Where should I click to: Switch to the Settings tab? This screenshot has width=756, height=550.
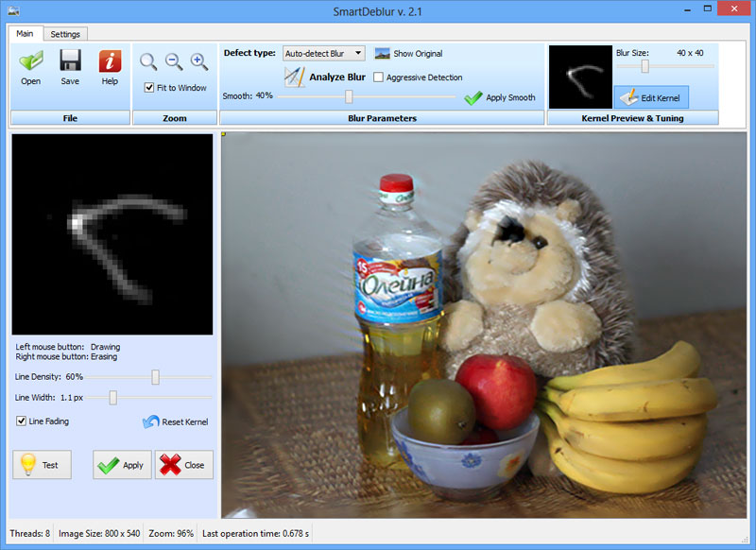(65, 34)
